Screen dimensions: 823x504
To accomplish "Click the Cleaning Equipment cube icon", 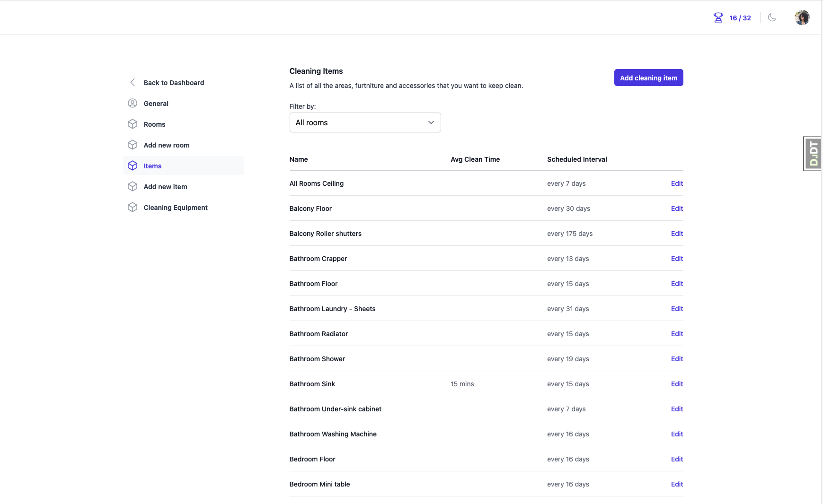I will 133,208.
